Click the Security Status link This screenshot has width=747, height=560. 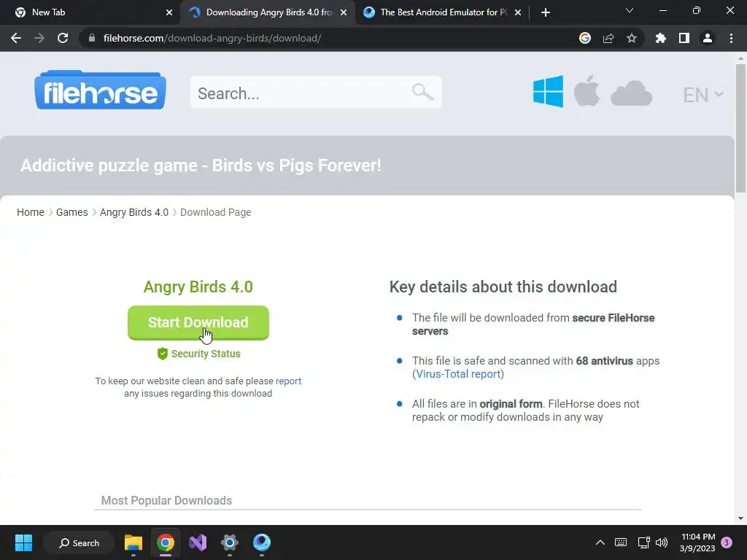[x=206, y=354]
